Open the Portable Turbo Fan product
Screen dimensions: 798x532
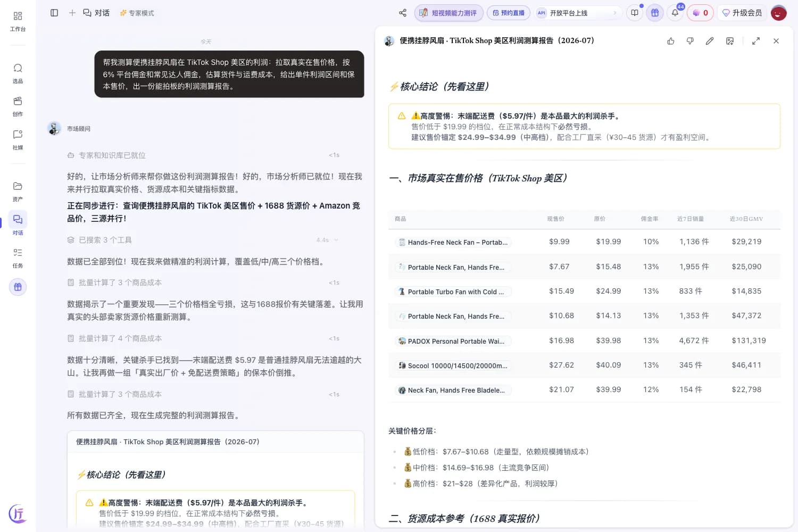[454, 292]
